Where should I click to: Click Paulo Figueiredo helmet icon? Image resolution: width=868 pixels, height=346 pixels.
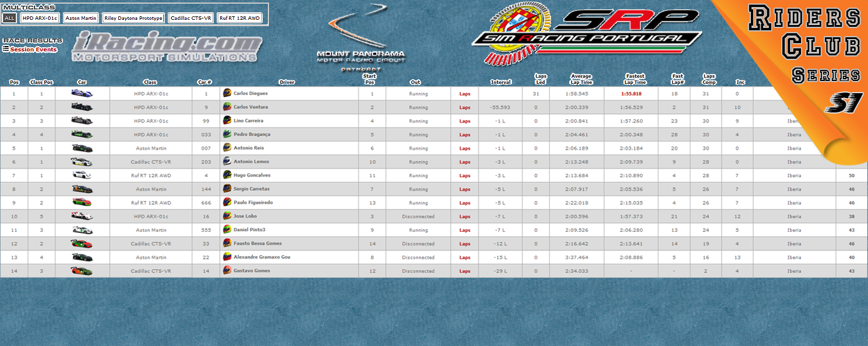pos(227,202)
